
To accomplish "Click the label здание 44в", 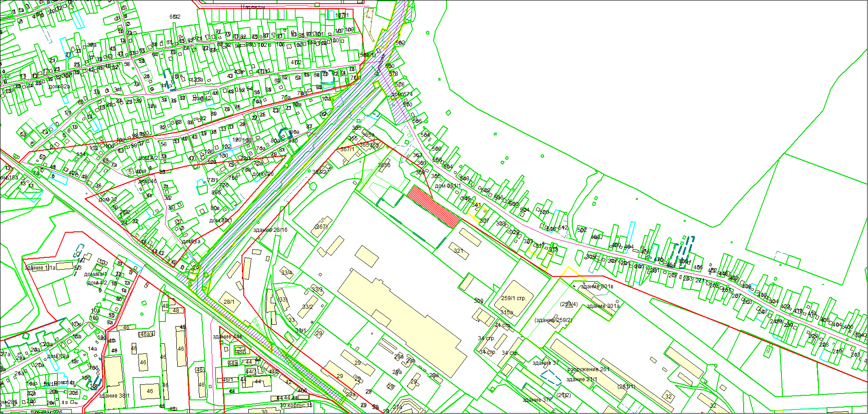I will [x=227, y=337].
